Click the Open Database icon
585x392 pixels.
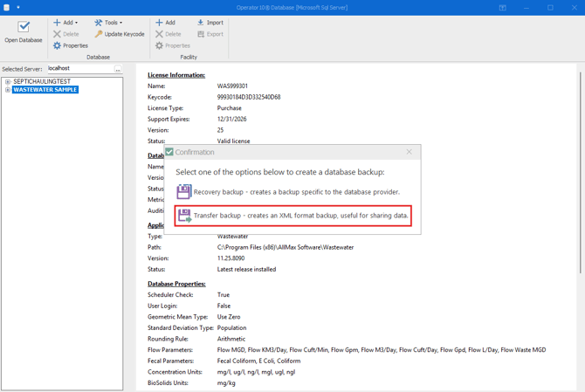(x=24, y=28)
